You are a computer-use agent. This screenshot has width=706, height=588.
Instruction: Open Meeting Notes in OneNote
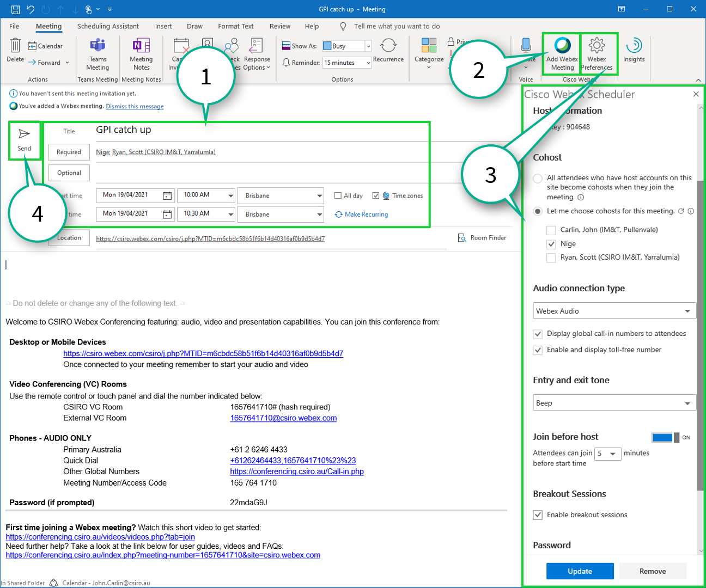pos(141,54)
